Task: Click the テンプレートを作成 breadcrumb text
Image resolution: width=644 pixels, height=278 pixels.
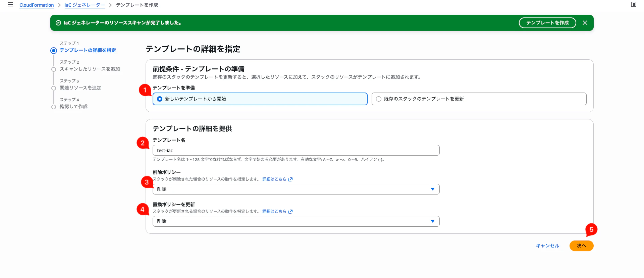Action: click(137, 5)
